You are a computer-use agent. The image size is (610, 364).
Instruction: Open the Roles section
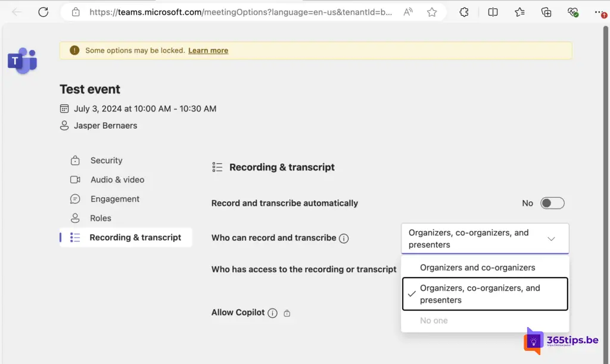101,218
